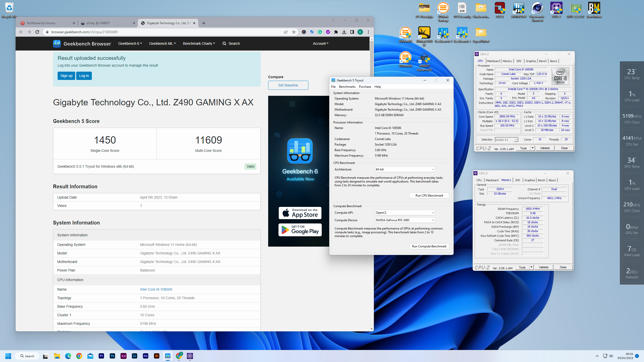This screenshot has height=362, width=644.
Task: Open Chrome downloads icon
Action: pos(344,32)
